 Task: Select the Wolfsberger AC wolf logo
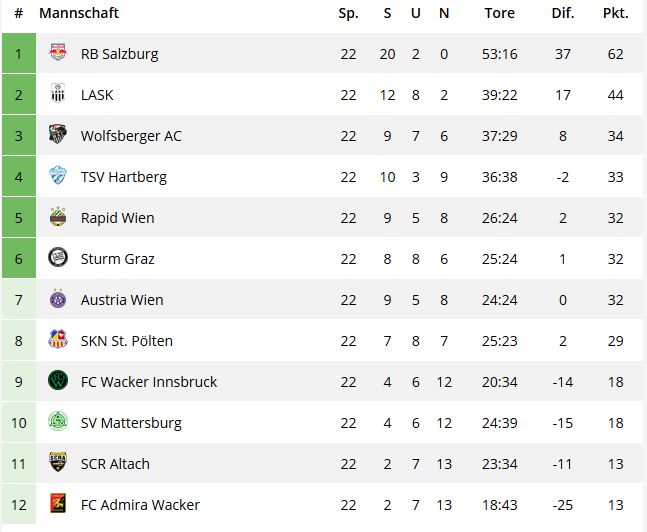[x=58, y=134]
